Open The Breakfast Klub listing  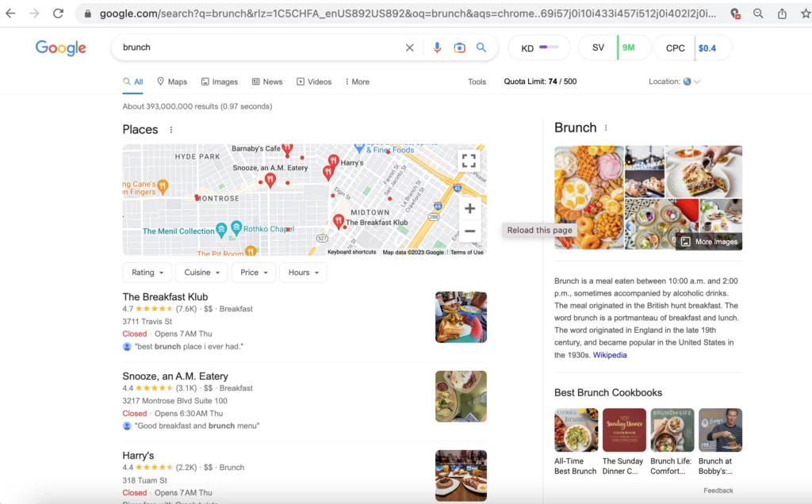coord(165,297)
